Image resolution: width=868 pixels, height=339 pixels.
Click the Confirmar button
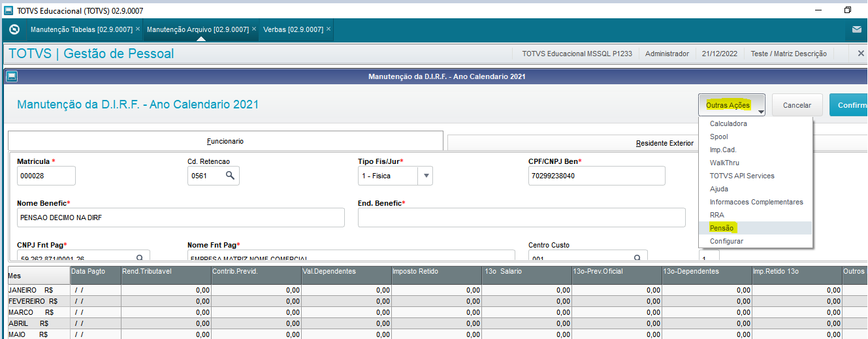pyautogui.click(x=848, y=105)
